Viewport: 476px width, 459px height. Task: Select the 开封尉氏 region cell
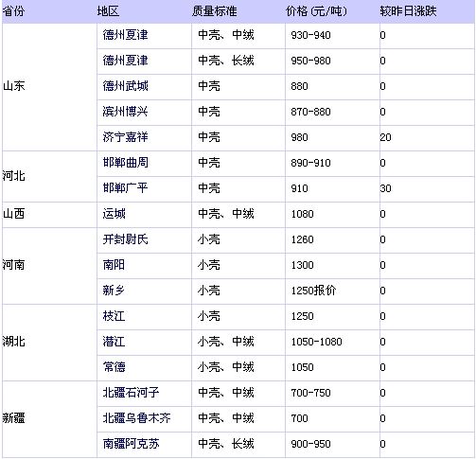coord(144,240)
